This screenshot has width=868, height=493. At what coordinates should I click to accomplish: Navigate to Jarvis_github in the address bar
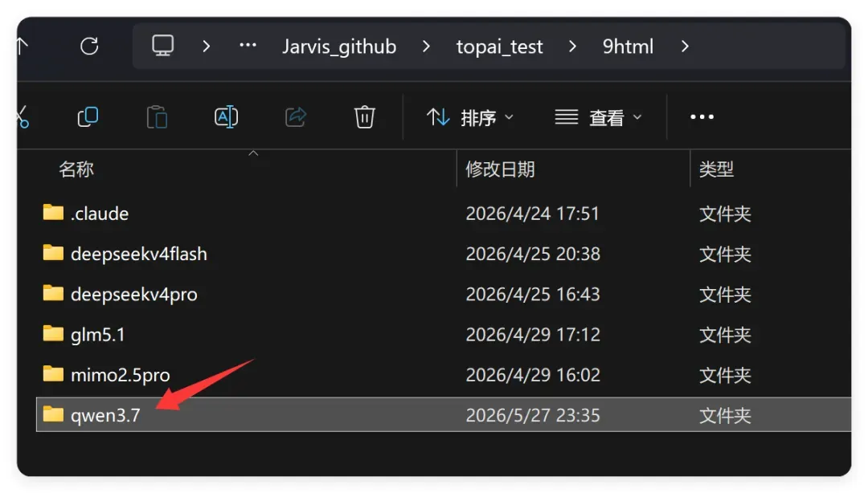[339, 47]
